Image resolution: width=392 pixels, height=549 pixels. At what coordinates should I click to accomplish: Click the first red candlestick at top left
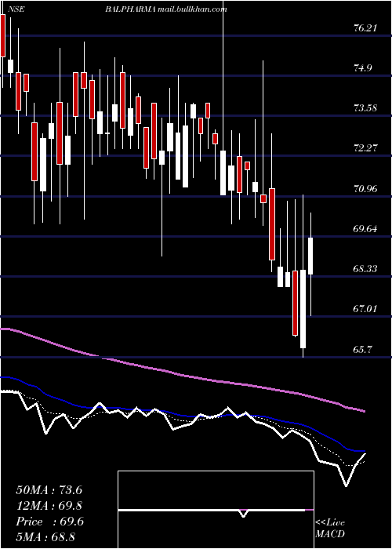(3, 35)
